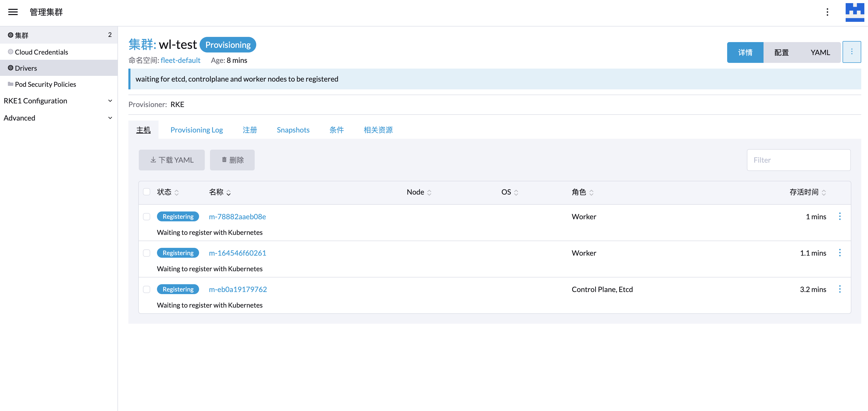
Task: Click the Rancher logo avatar icon
Action: [854, 12]
